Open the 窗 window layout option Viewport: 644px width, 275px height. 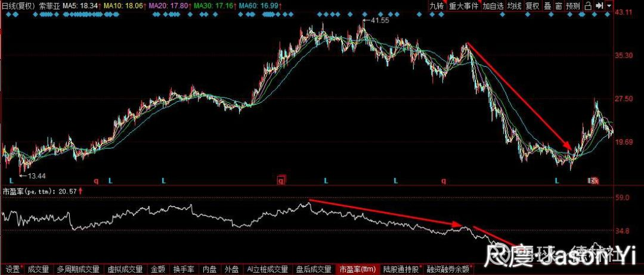click(558, 6)
